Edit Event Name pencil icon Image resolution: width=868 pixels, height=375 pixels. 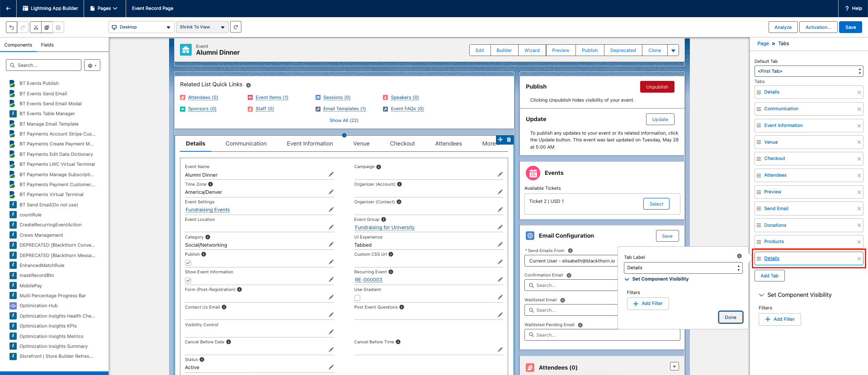[x=331, y=174]
